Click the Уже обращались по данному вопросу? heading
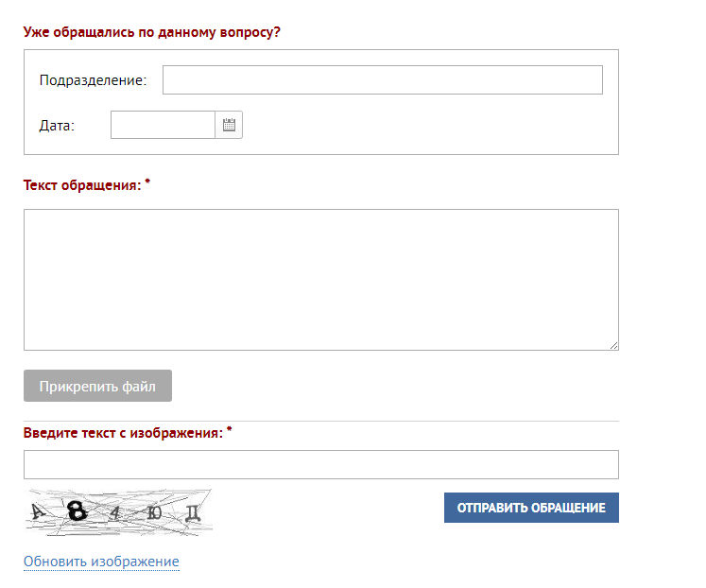 tap(152, 32)
